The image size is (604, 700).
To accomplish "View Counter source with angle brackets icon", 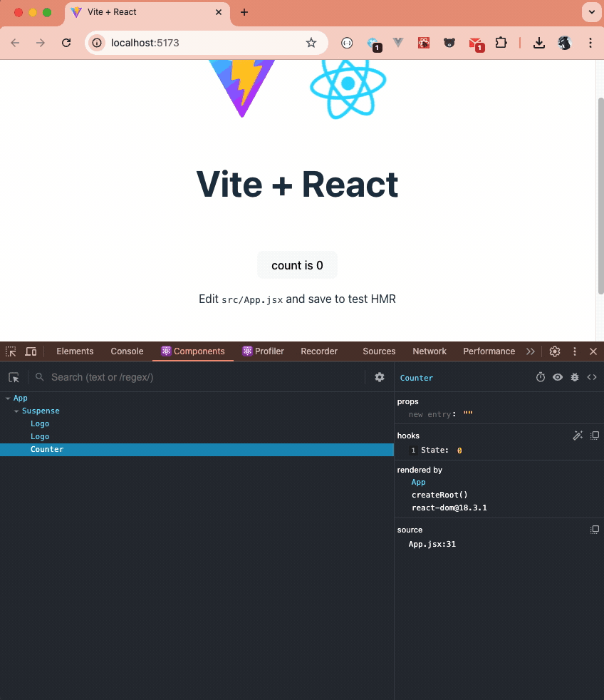I will tap(592, 377).
